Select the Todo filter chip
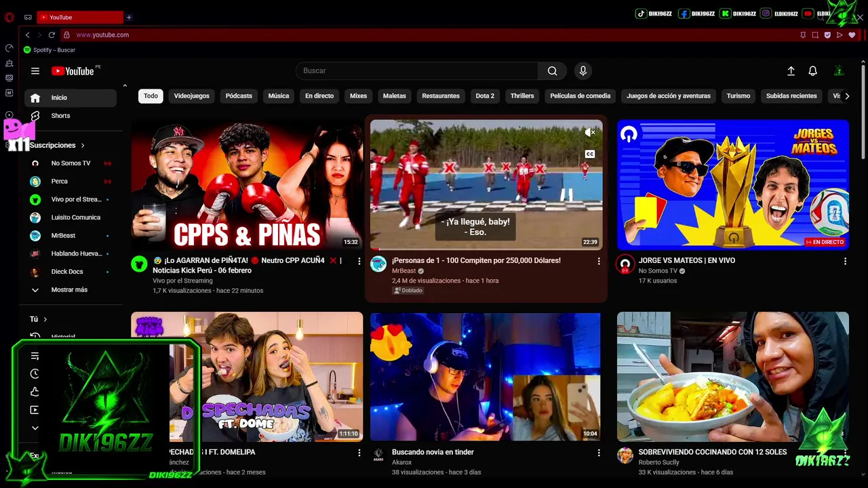868x488 pixels. tap(151, 96)
